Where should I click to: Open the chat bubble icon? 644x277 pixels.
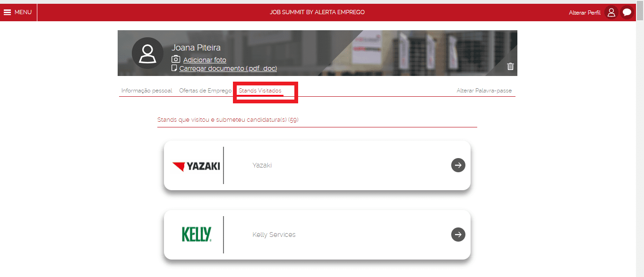627,13
